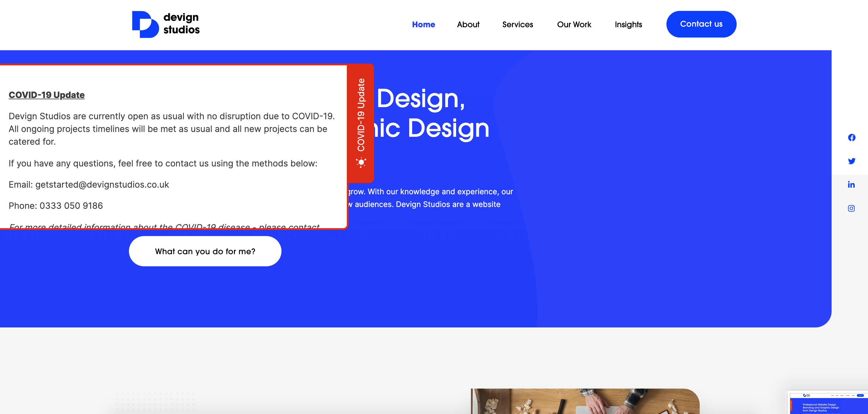Open the About menu item
The height and width of the screenshot is (414, 868).
pos(468,25)
